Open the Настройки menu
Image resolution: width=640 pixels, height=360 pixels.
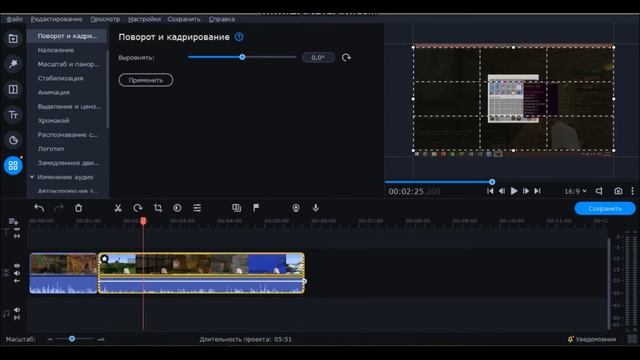(144, 19)
